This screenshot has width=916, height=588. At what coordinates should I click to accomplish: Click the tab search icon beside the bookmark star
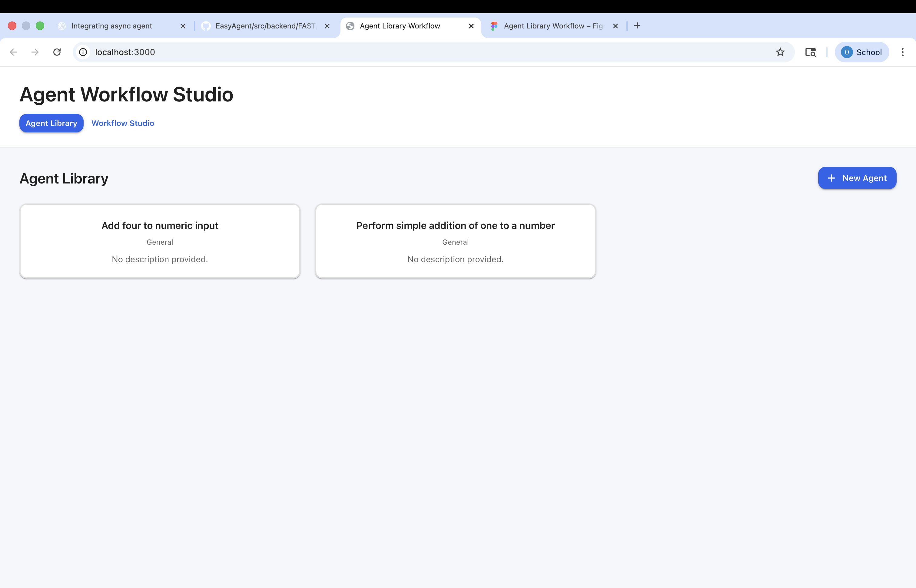pyautogui.click(x=810, y=52)
